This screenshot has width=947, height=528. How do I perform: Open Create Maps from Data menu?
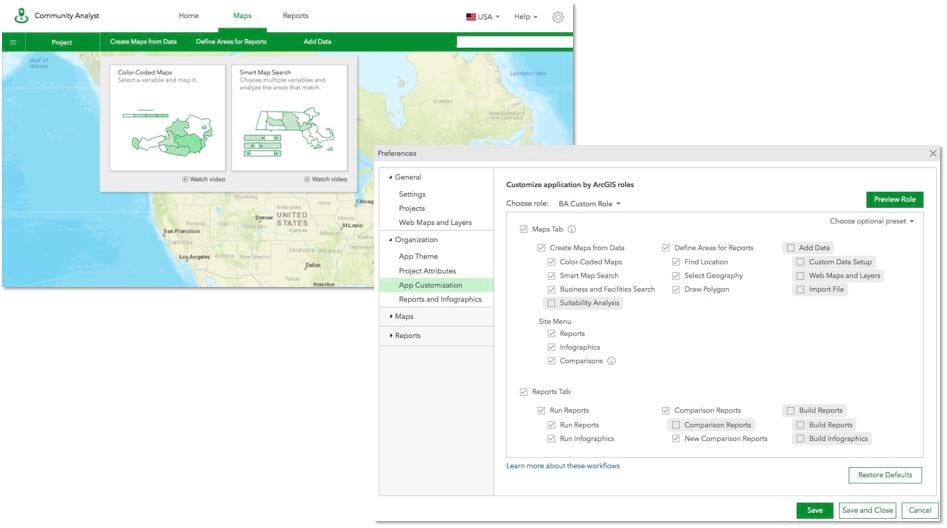[143, 42]
